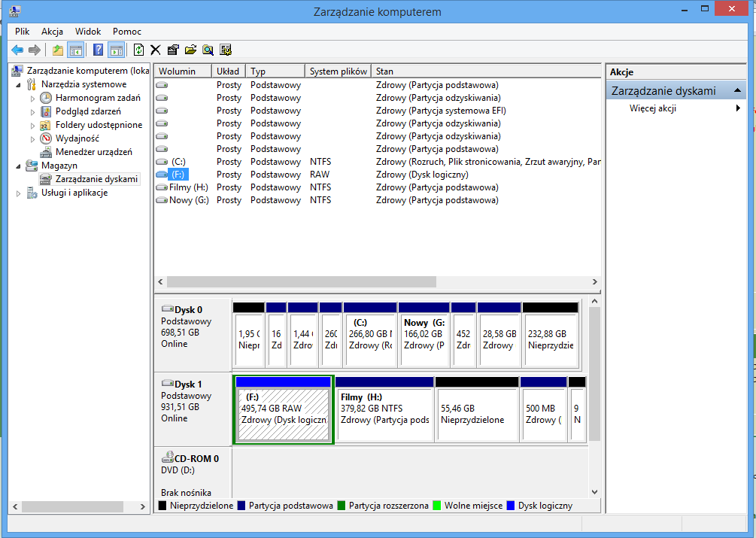Click the Pomoc menu item
Screen dimensions: 756x538
pos(126,31)
